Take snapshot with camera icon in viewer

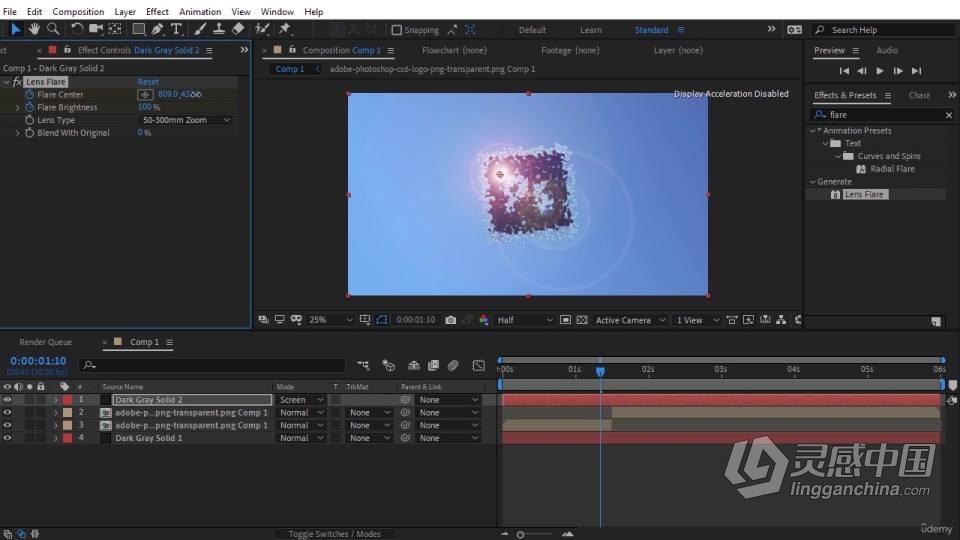click(451, 320)
